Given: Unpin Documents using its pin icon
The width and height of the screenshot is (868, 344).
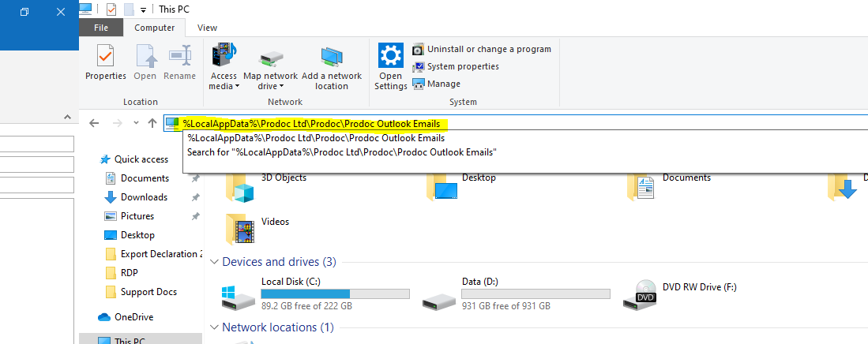Looking at the screenshot, I should pyautogui.click(x=195, y=178).
